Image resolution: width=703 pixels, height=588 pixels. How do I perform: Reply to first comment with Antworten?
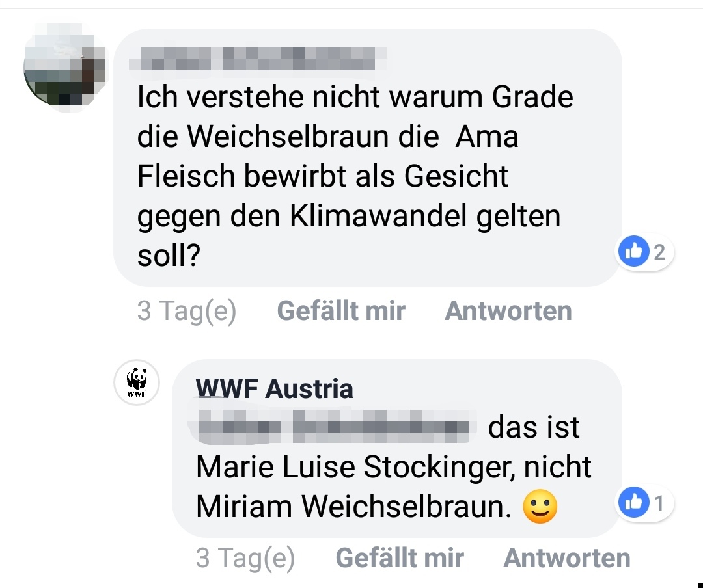click(508, 310)
